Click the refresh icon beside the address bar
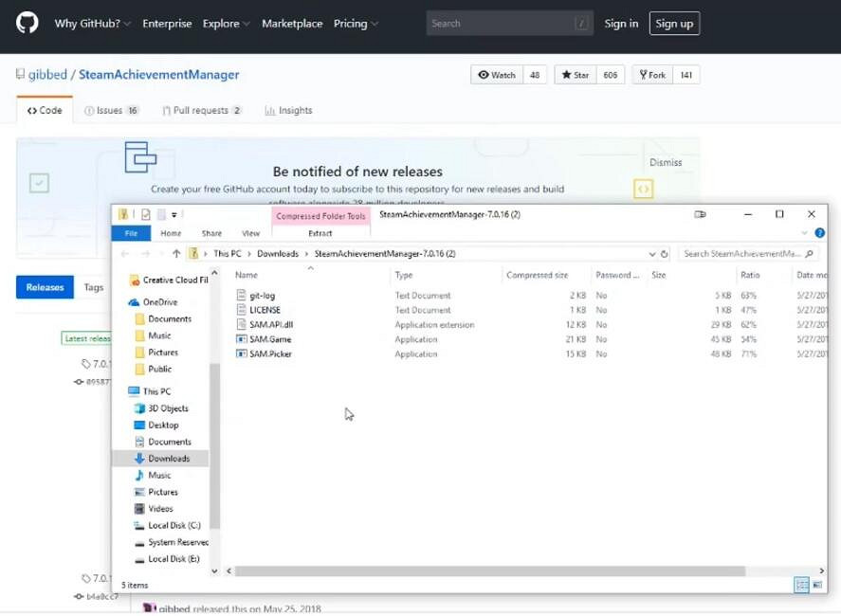 pyautogui.click(x=665, y=254)
